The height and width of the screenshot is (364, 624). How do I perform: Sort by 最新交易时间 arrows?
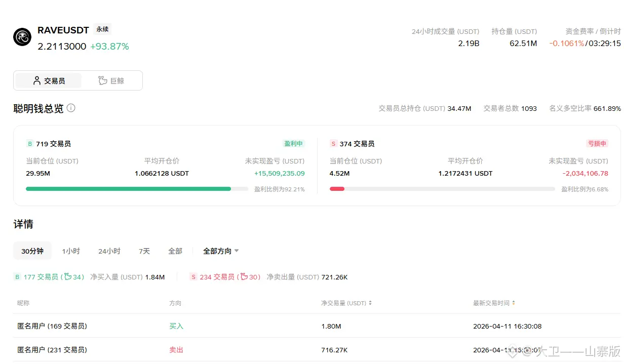pos(514,303)
